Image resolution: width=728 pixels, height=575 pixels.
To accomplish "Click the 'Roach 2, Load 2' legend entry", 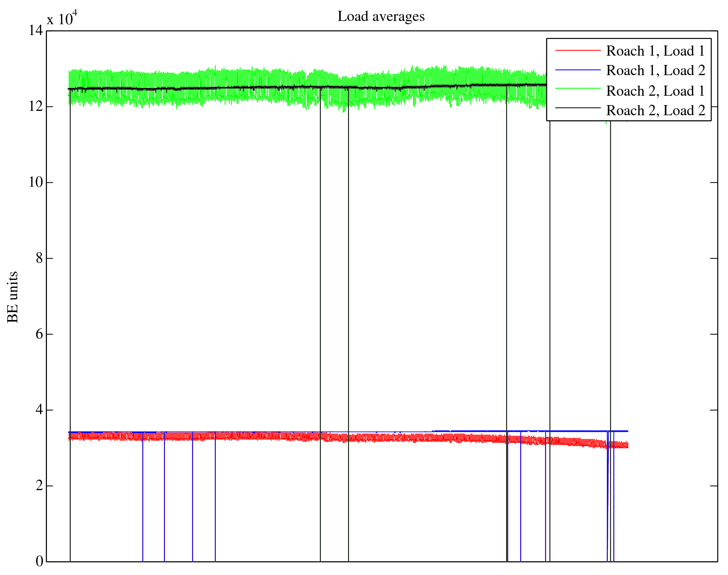I will [655, 111].
